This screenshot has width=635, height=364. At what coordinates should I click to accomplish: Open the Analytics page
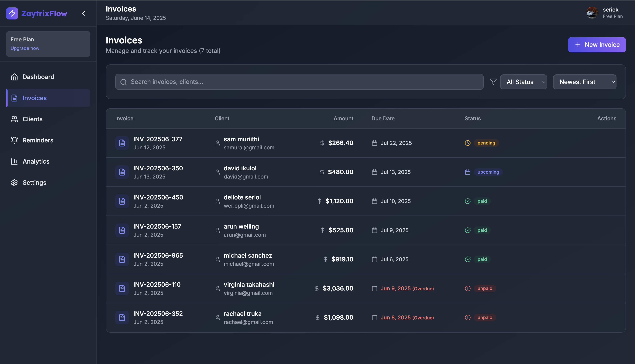[x=36, y=162]
